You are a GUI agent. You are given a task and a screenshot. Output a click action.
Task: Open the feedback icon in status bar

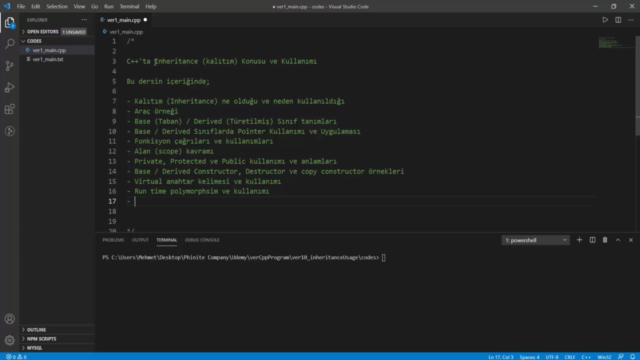pos(620,357)
